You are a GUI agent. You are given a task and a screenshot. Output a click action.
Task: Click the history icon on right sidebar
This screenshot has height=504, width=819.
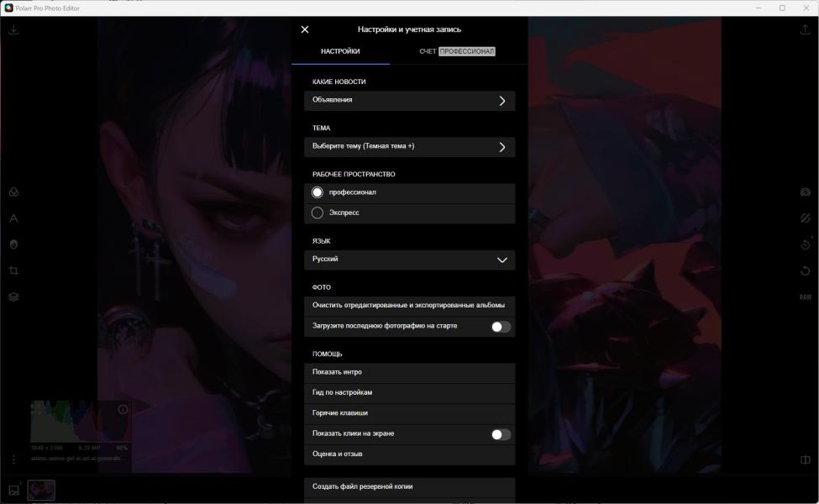805,244
